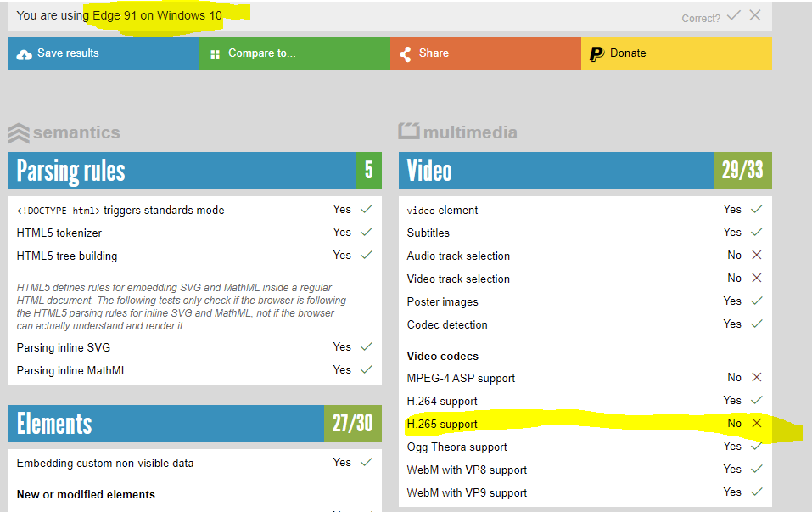This screenshot has width=812, height=512.
Task: Click the checkmark beside WebM with VP9 support
Action: pos(757,492)
